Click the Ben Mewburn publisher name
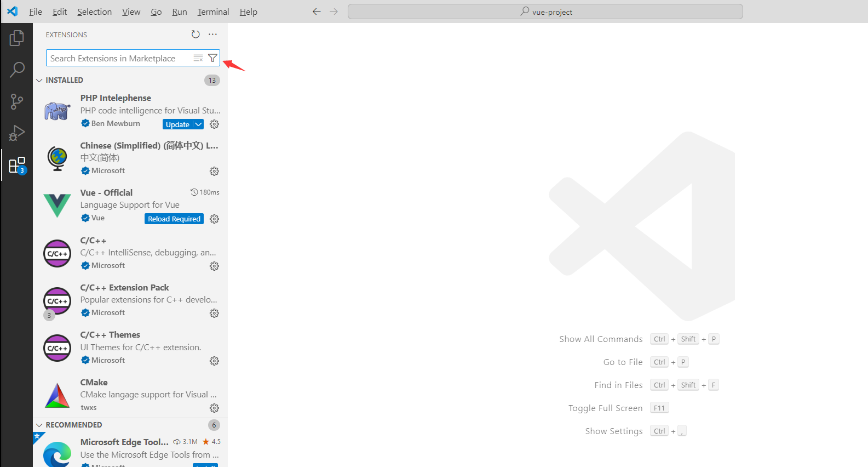The height and width of the screenshot is (467, 868). click(x=116, y=124)
